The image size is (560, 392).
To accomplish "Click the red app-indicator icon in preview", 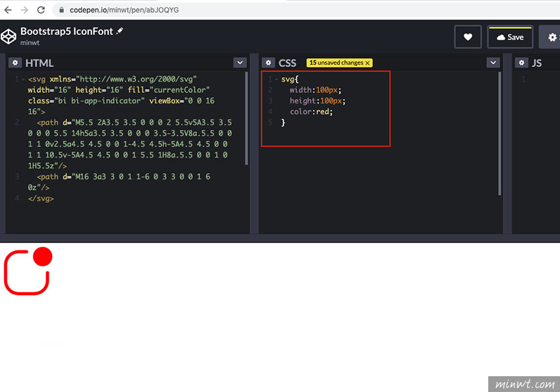I will 28,271.
